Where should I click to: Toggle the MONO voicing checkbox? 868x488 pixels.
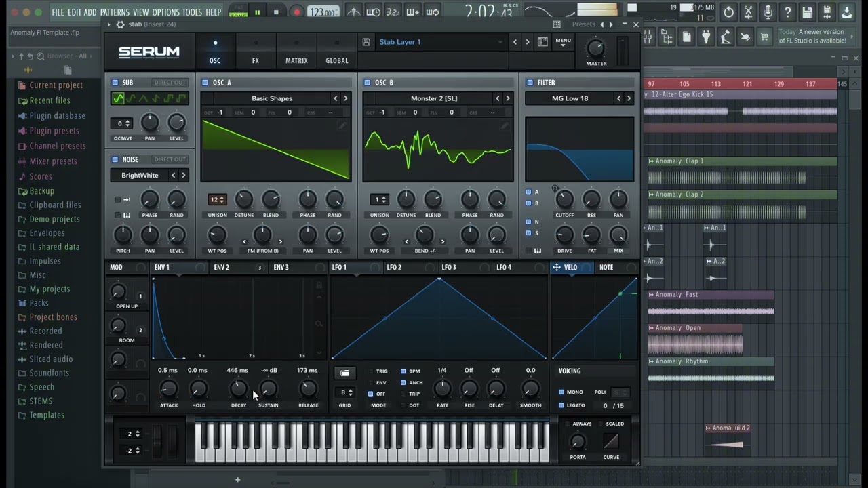click(x=561, y=392)
